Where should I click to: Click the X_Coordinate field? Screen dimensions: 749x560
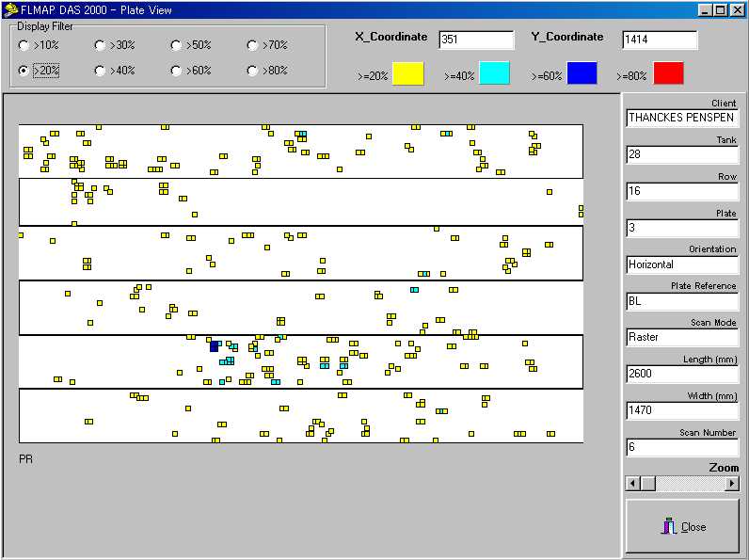[x=476, y=40]
